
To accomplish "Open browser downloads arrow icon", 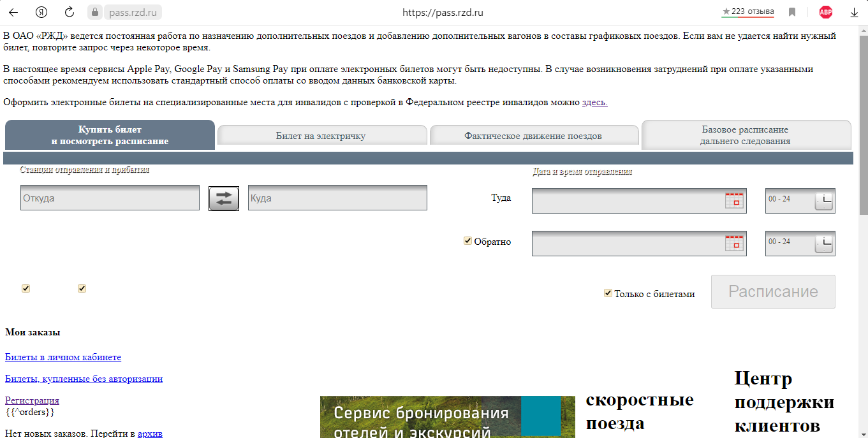I will [854, 12].
